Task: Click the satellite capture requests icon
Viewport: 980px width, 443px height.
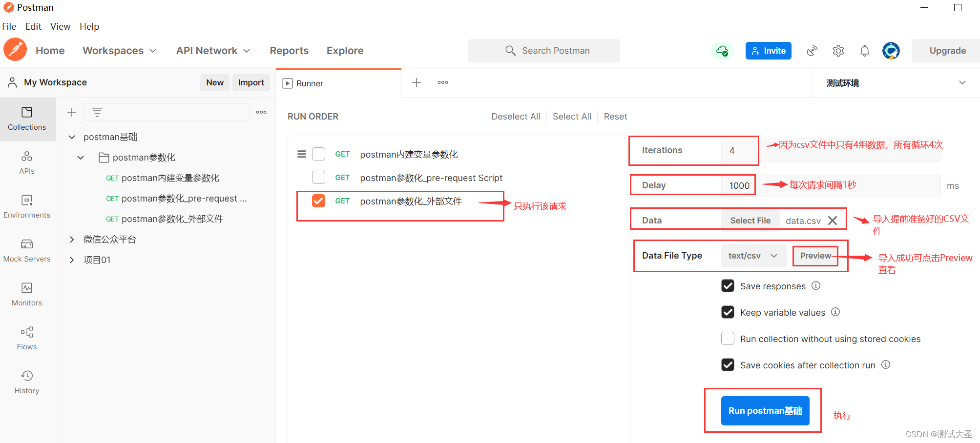Action: click(x=812, y=51)
